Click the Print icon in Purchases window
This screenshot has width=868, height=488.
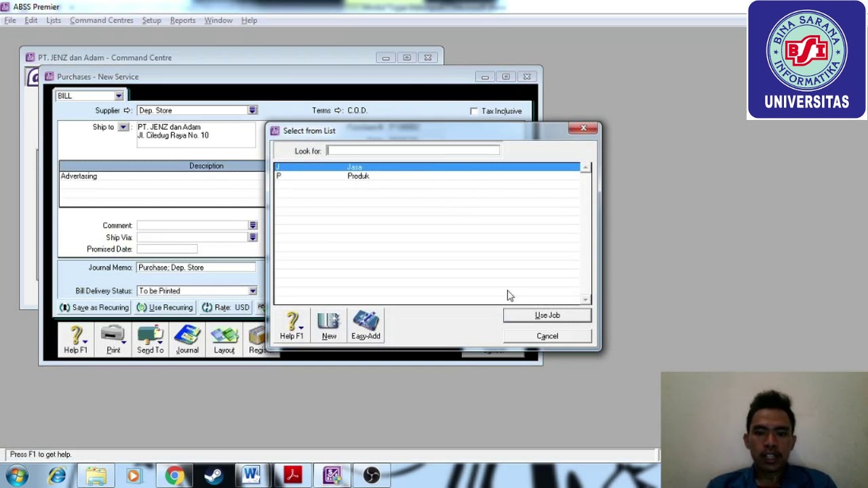[113, 340]
